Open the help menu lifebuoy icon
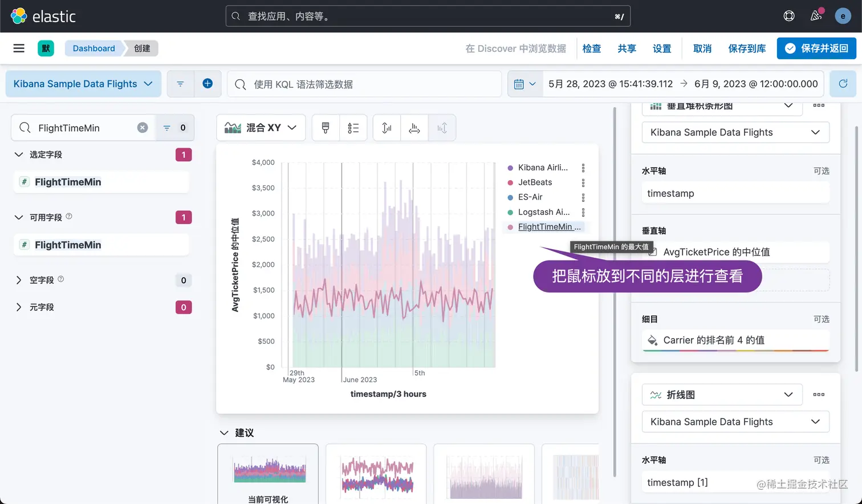 (x=789, y=16)
